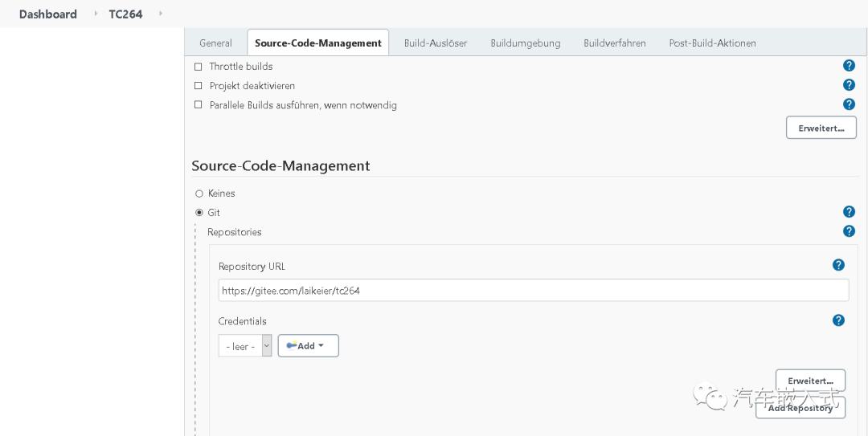Select the Keines radio button
The height and width of the screenshot is (436, 868).
pos(199,194)
